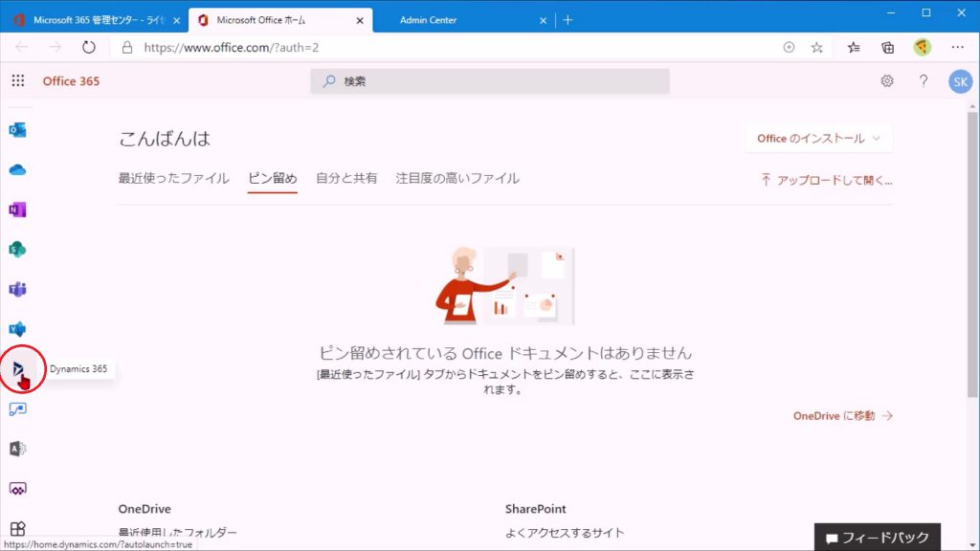Viewport: 980px width, 551px height.
Task: Launch SharePoint from the sidebar
Action: 17,250
